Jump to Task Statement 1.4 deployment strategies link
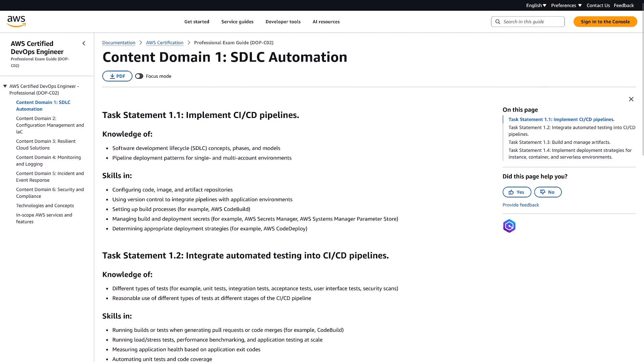The width and height of the screenshot is (644, 362). [570, 154]
